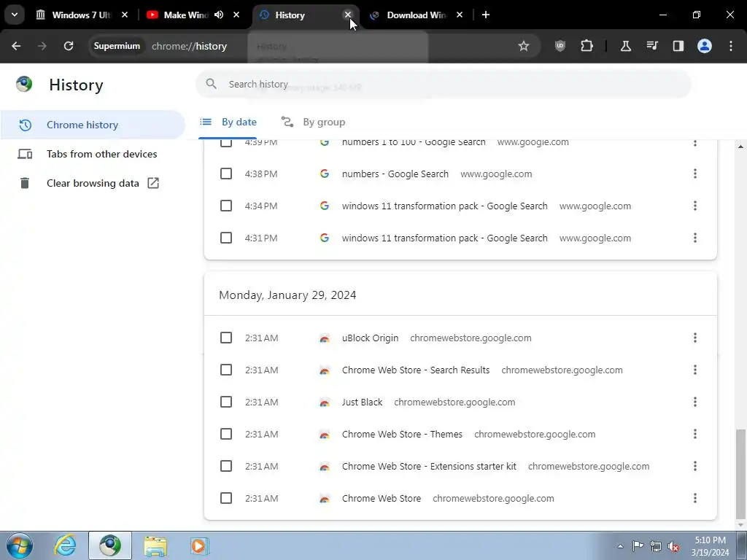Go back with the back arrow

click(x=16, y=46)
